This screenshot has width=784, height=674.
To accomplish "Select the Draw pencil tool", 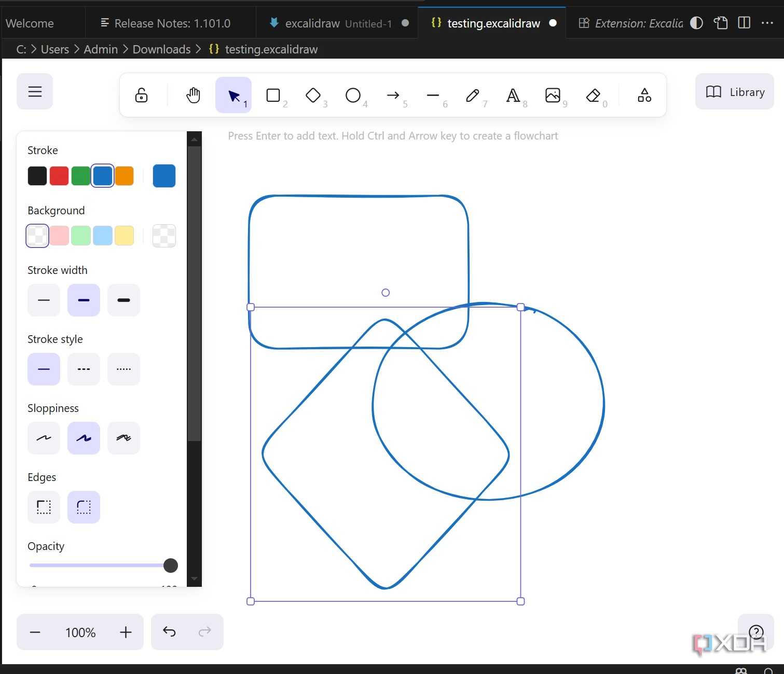I will [473, 95].
